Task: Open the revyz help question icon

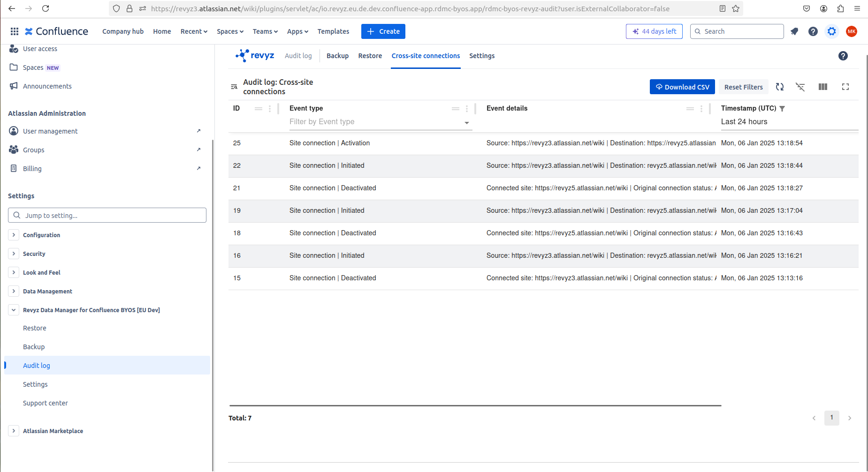Action: (x=843, y=56)
